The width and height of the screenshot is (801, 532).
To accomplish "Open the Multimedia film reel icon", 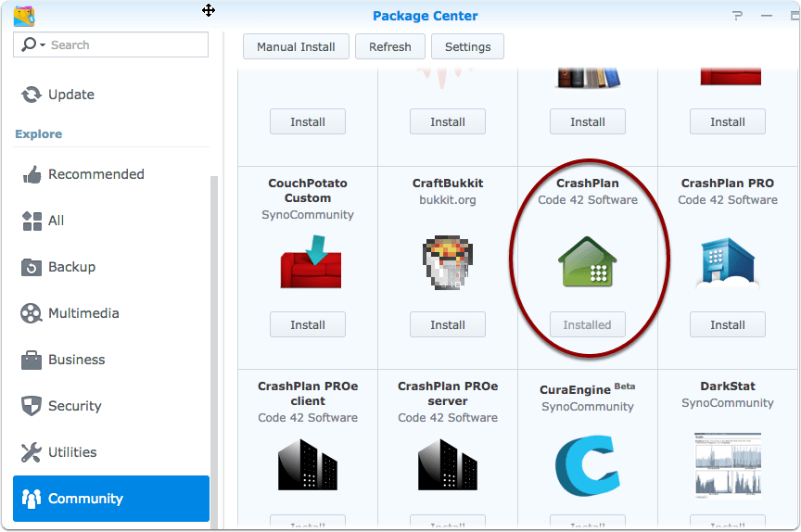I will pyautogui.click(x=32, y=313).
